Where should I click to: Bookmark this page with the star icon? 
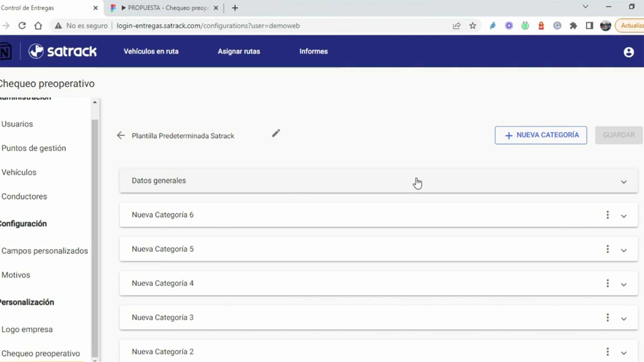[x=473, y=26]
